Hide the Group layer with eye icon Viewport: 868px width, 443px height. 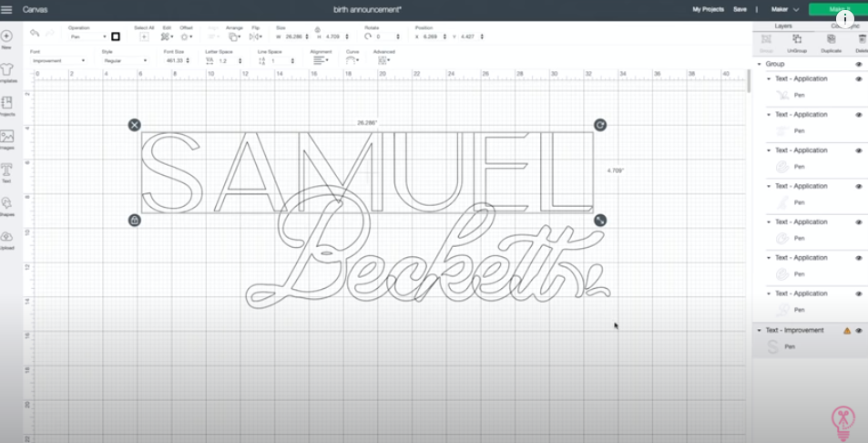point(859,64)
